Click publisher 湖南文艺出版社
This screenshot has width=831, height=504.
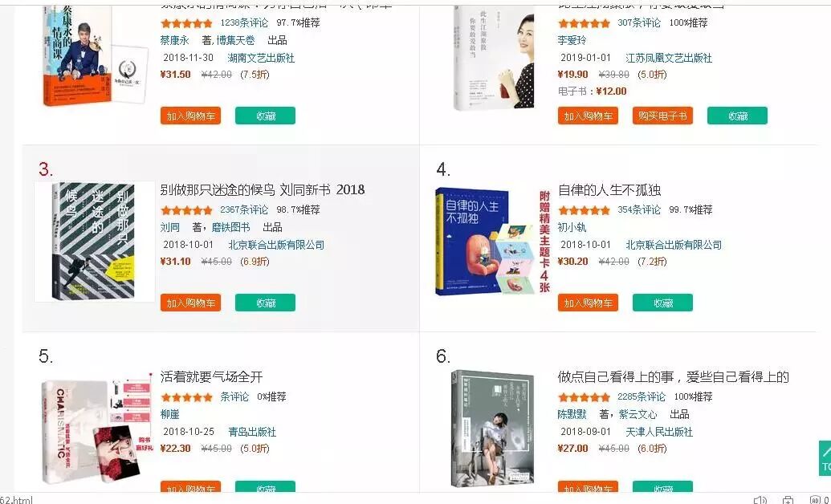[x=261, y=58]
